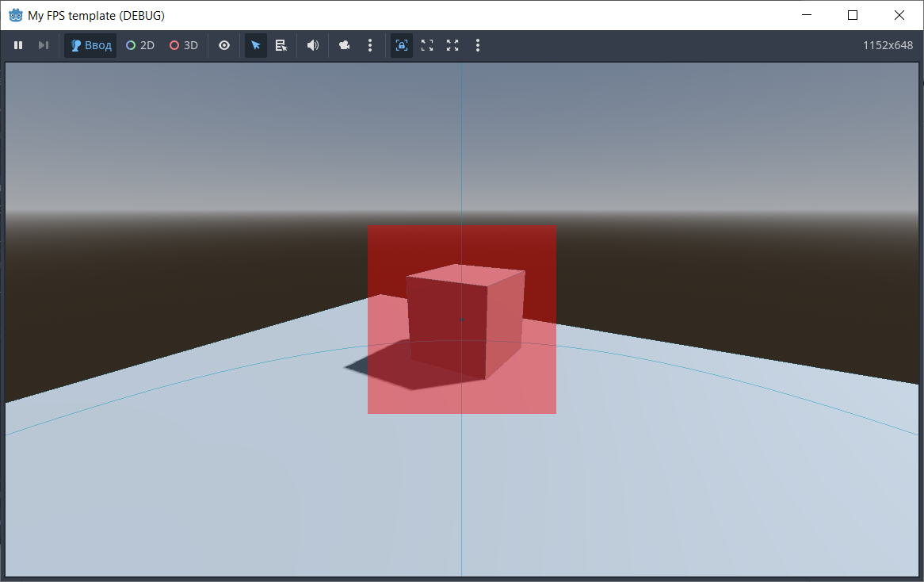Open embedding options three-dot menu

(478, 46)
